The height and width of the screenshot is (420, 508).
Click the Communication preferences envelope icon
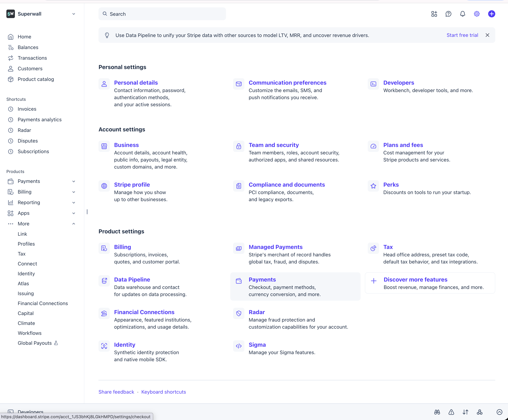[239, 84]
